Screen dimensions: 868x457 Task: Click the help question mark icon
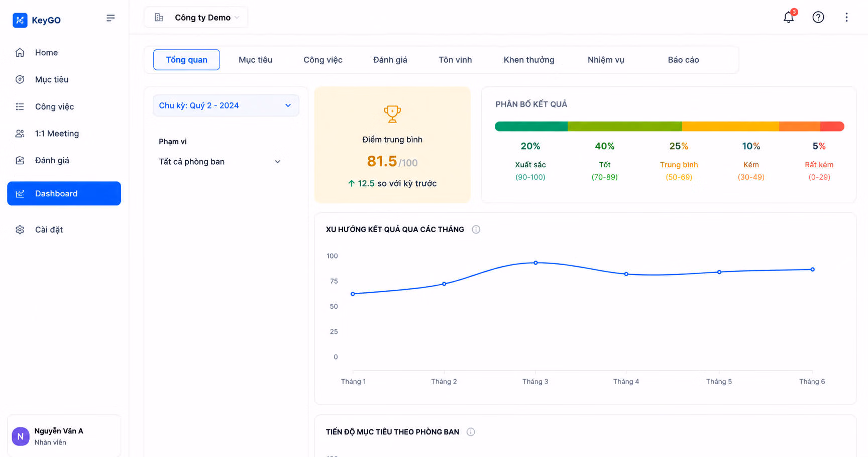click(x=818, y=17)
